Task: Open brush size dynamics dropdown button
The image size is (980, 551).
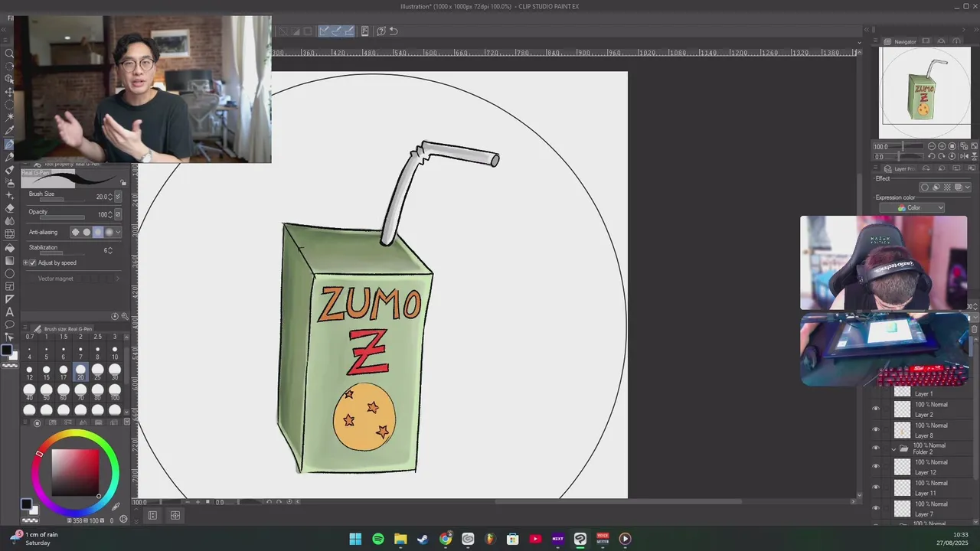Action: [117, 197]
